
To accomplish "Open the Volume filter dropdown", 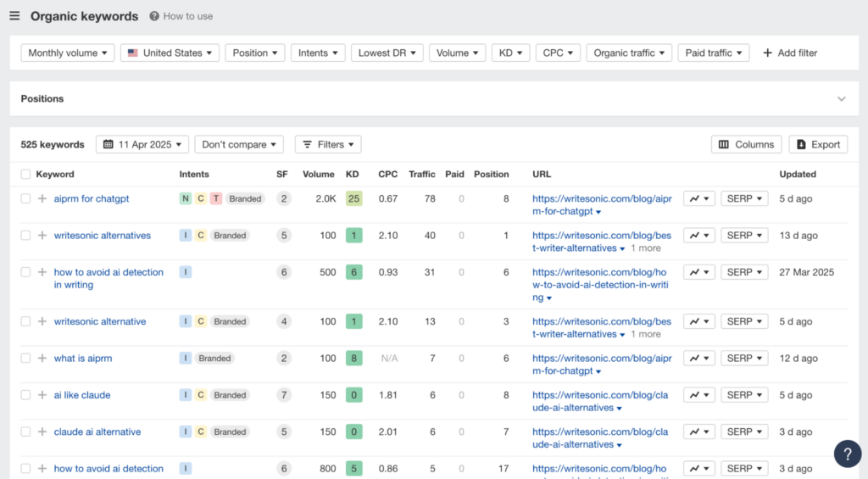I will [x=457, y=53].
